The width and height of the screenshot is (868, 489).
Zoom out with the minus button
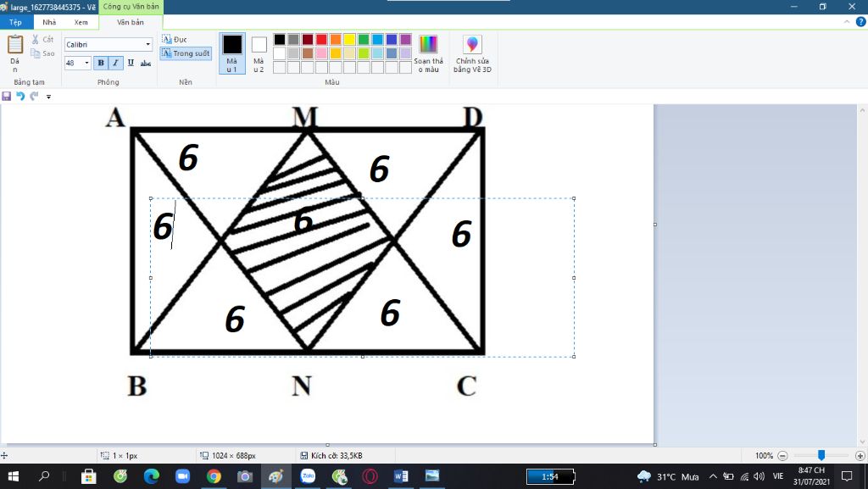click(782, 456)
